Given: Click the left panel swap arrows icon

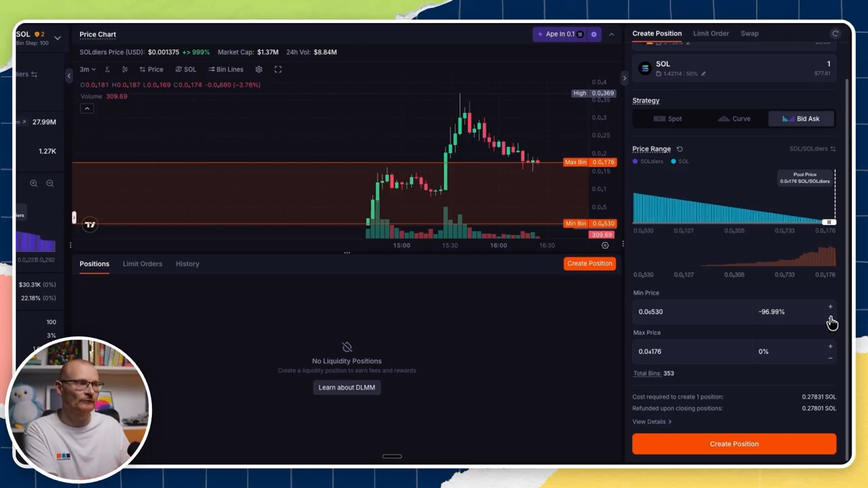Looking at the screenshot, I should click(x=34, y=75).
